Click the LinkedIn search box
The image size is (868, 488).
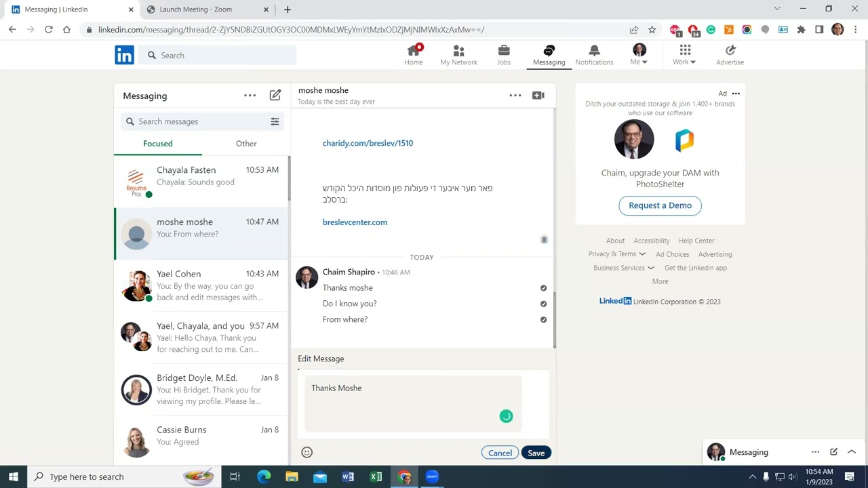[219, 56]
